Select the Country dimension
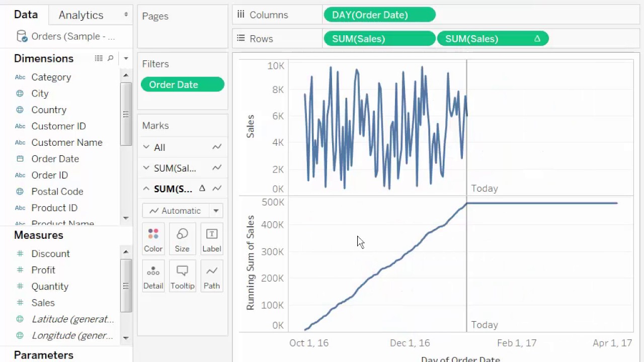644x362 pixels. 49,110
